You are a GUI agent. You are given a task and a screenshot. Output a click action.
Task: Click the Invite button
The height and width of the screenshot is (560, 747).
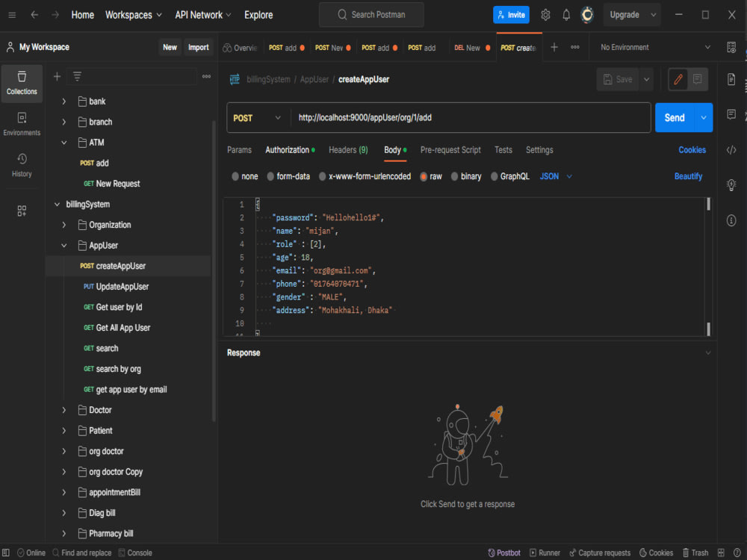[x=511, y=15]
